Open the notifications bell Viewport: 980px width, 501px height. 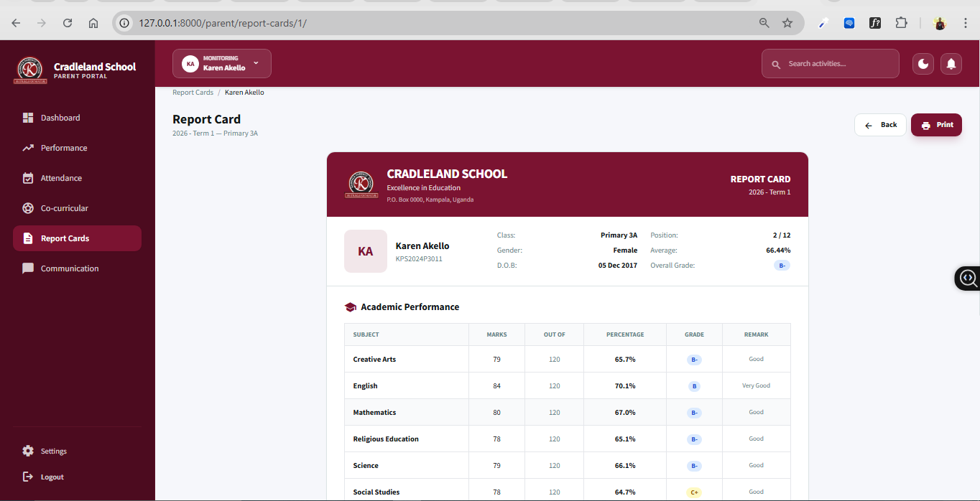(951, 64)
